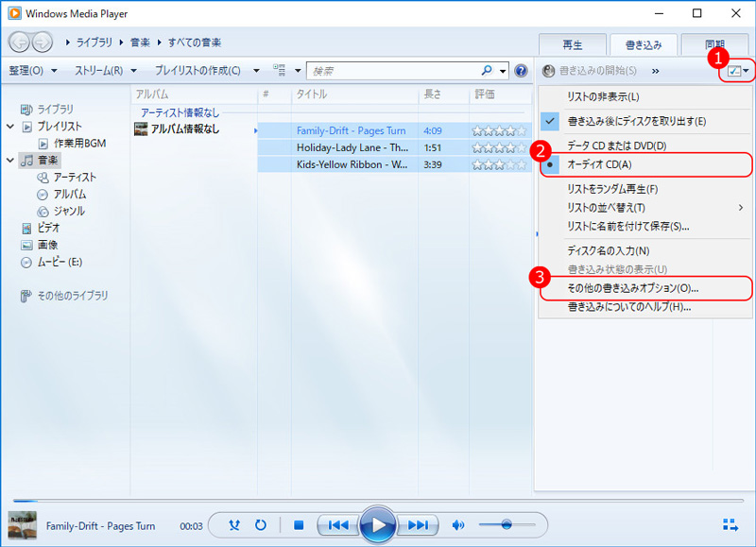Choose リストの非表示(L)
Screen dimensions: 756x547
coord(645,97)
